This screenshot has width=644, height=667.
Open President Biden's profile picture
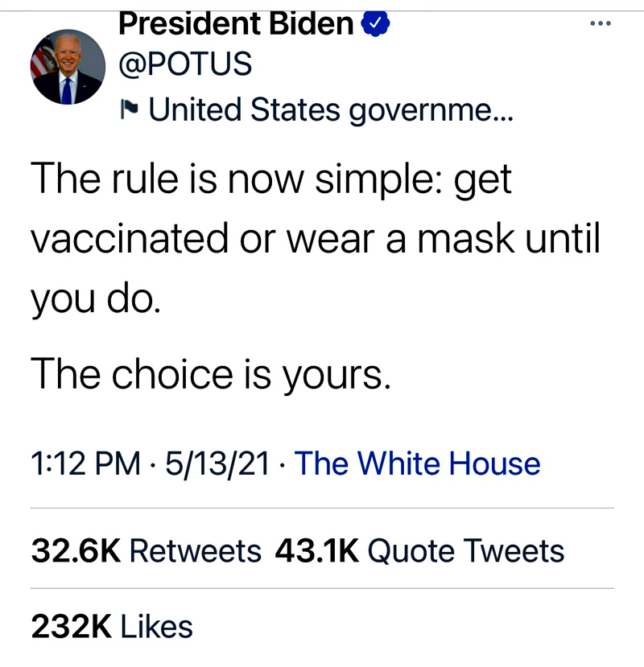pos(68,68)
